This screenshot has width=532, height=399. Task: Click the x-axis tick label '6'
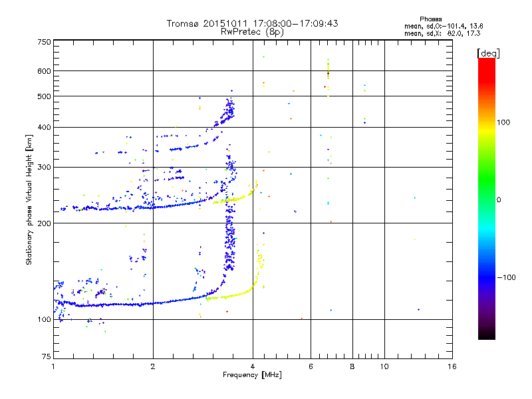tap(311, 366)
